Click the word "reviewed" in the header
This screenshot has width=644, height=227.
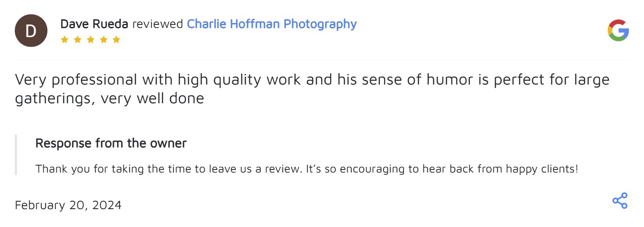pos(158,24)
